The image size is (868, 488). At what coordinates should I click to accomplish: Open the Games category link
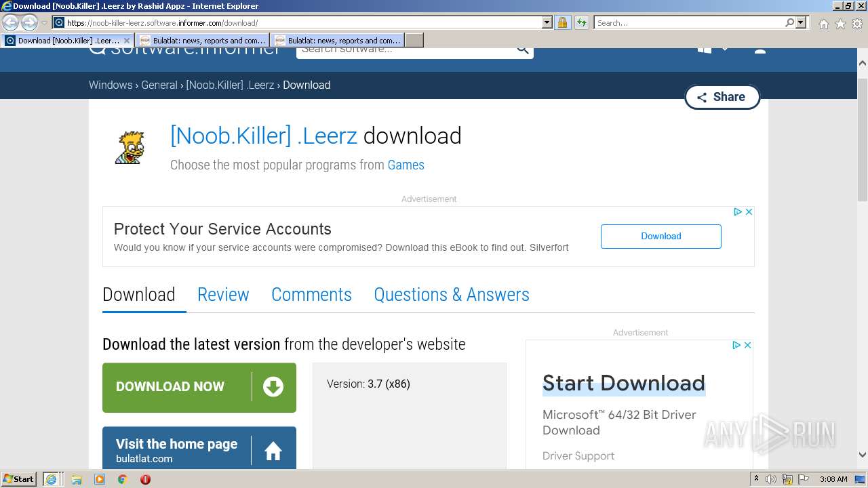[406, 165]
